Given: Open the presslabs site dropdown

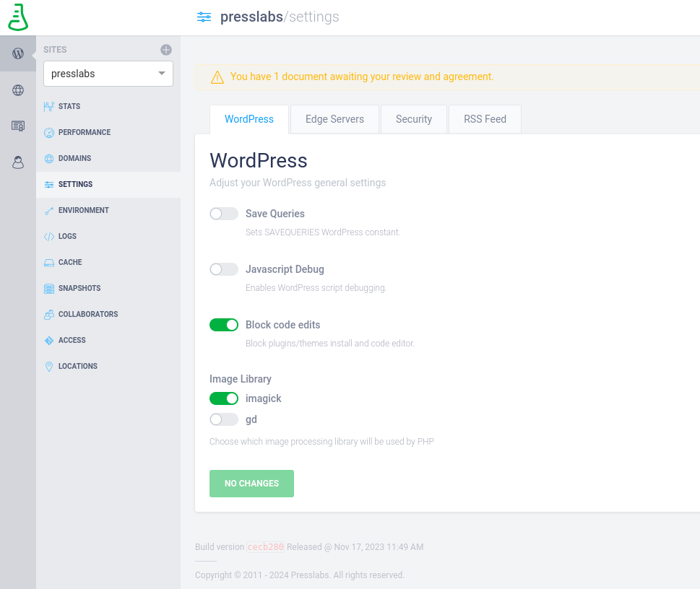Looking at the screenshot, I should point(108,74).
